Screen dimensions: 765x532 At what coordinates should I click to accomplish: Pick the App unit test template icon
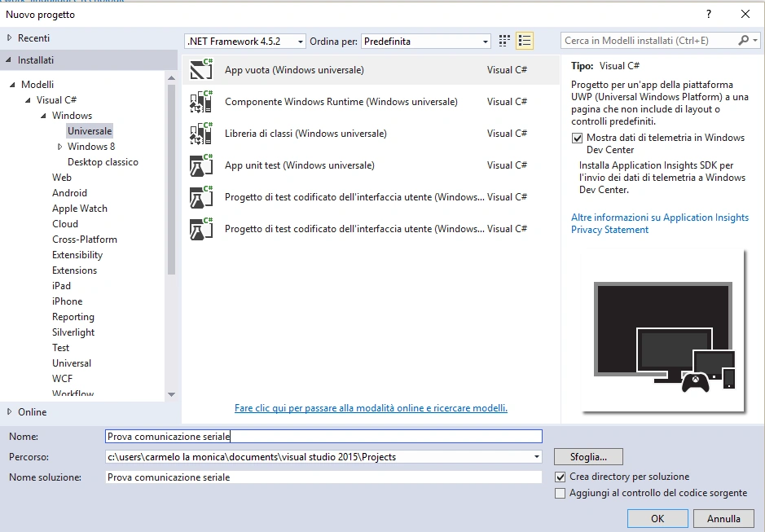201,165
